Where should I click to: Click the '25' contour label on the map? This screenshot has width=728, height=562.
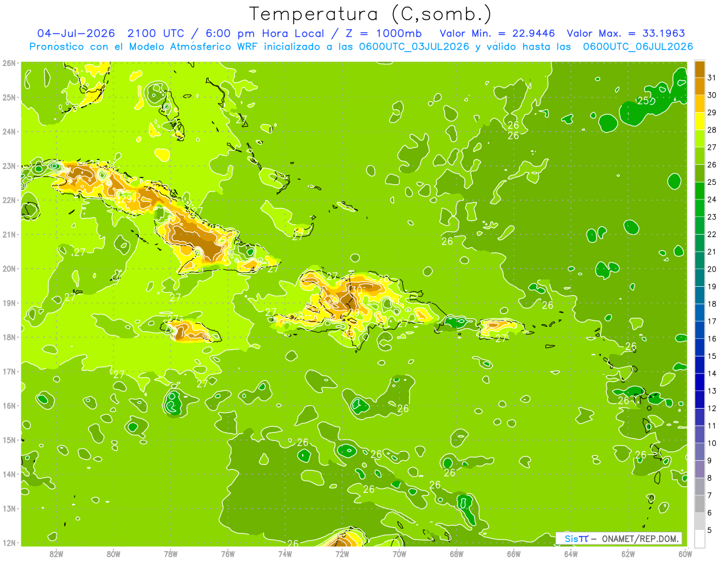coord(643,101)
